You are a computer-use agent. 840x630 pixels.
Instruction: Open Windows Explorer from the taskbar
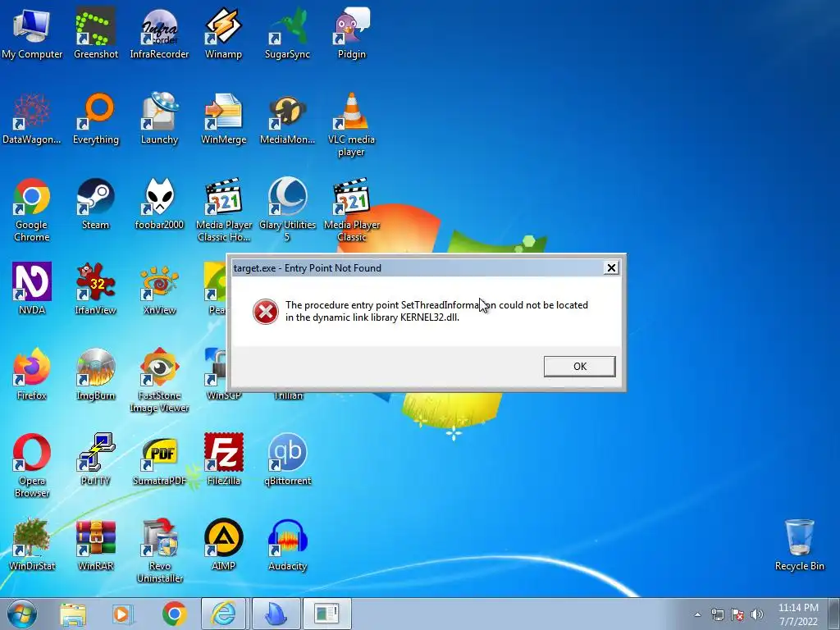click(x=73, y=614)
